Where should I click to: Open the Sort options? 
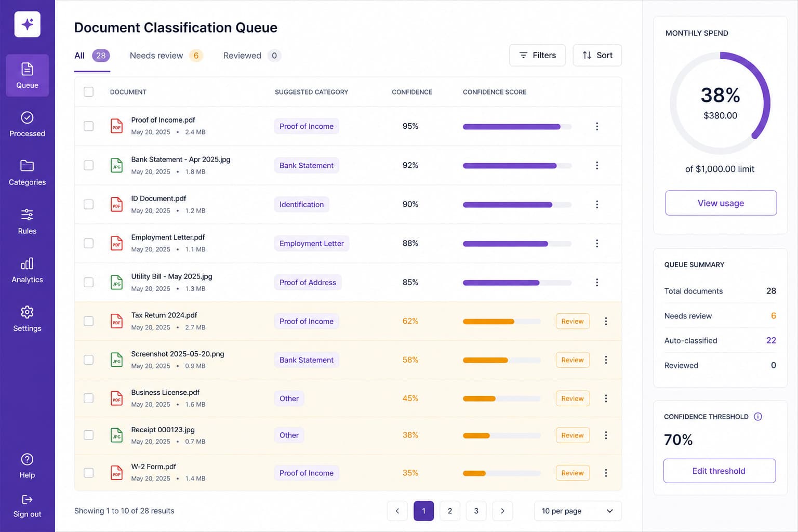(597, 55)
